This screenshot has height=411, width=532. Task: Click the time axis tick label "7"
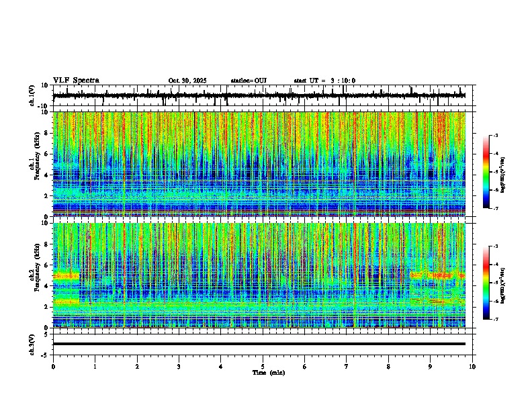[347, 367]
